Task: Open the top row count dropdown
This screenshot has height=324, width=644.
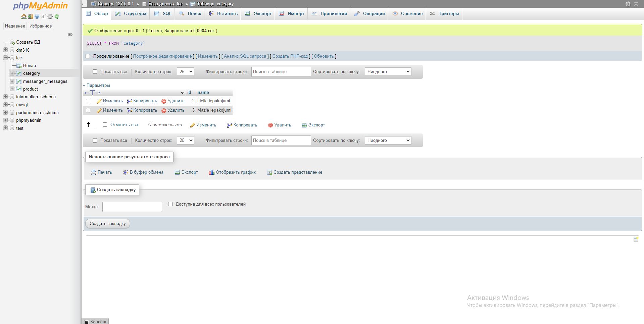Action: (x=186, y=71)
